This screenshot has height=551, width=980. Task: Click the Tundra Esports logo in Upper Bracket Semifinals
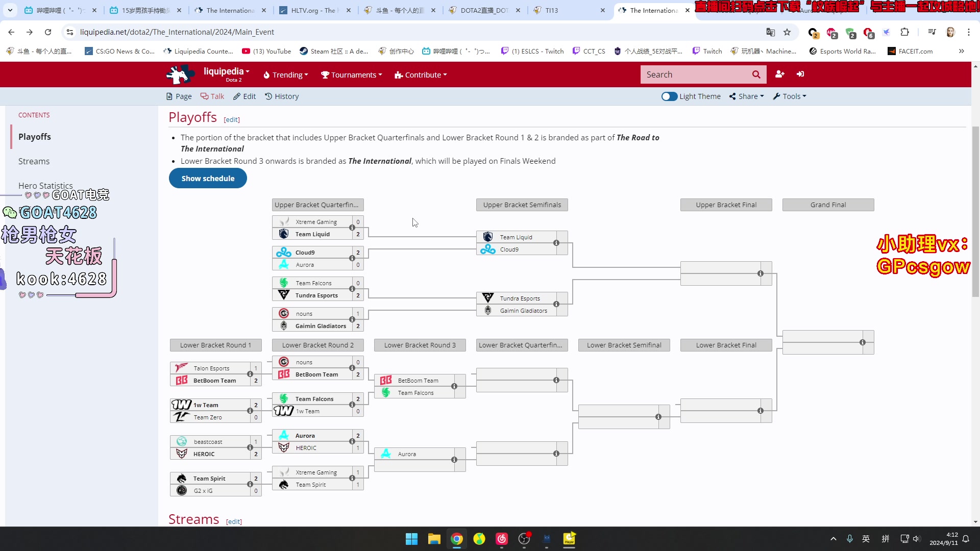point(488,298)
